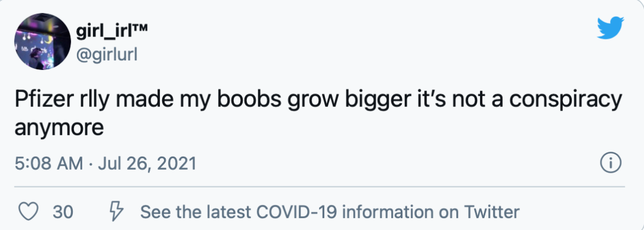Click the 30 likes count

(63, 212)
